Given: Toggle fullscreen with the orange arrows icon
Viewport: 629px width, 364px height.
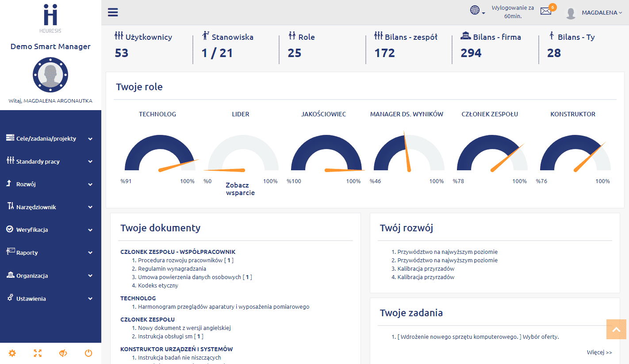Looking at the screenshot, I should pos(38,353).
